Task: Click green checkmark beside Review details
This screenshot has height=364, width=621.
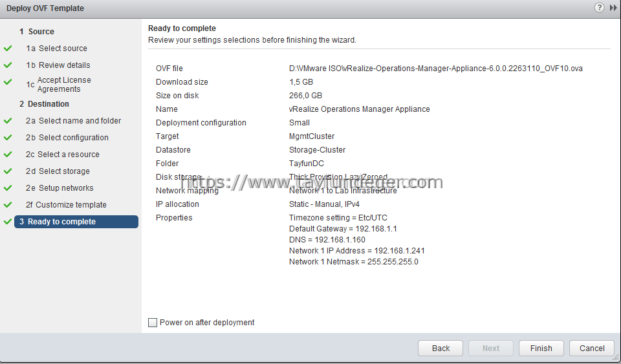Action: click(8, 65)
